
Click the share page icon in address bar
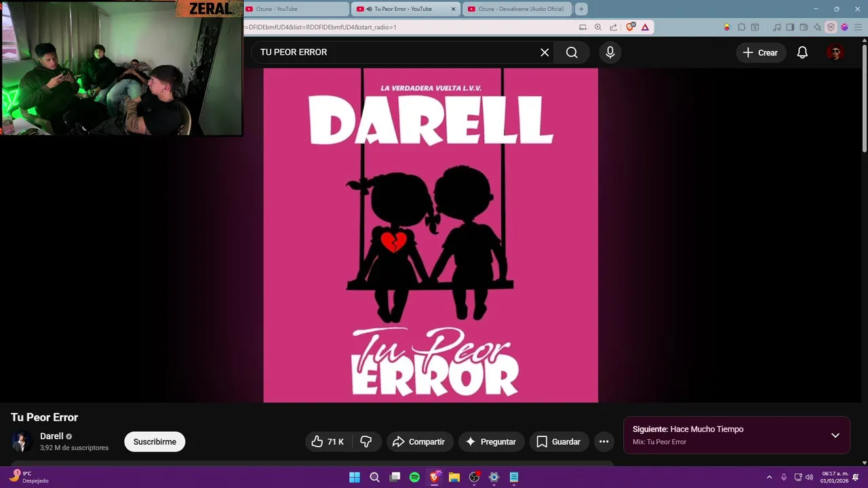point(613,27)
